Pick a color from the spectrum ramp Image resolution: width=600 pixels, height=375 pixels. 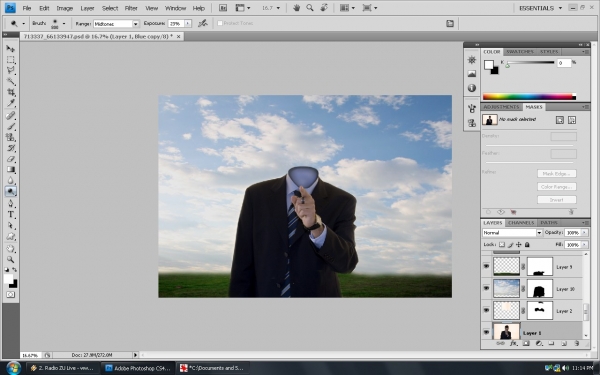coord(529,97)
